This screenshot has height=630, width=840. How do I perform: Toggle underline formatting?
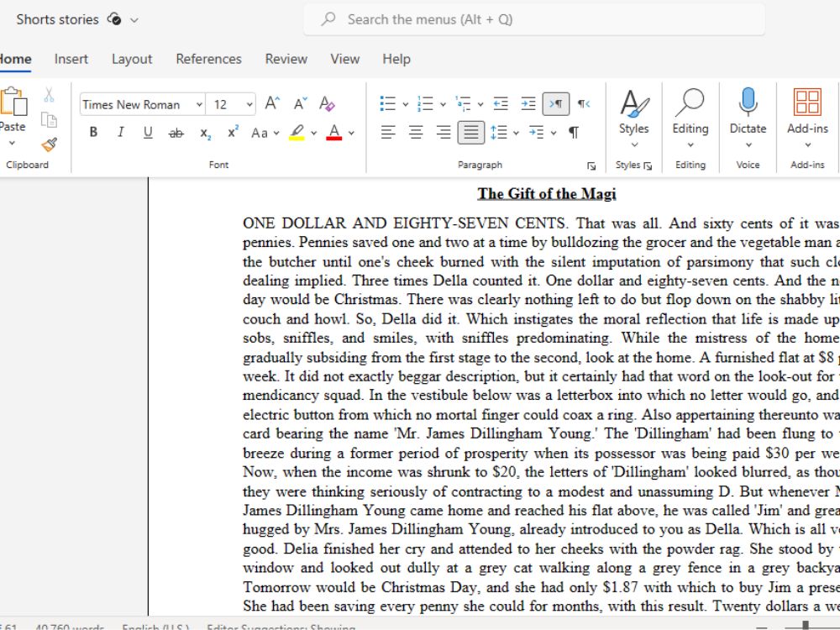pos(148,133)
